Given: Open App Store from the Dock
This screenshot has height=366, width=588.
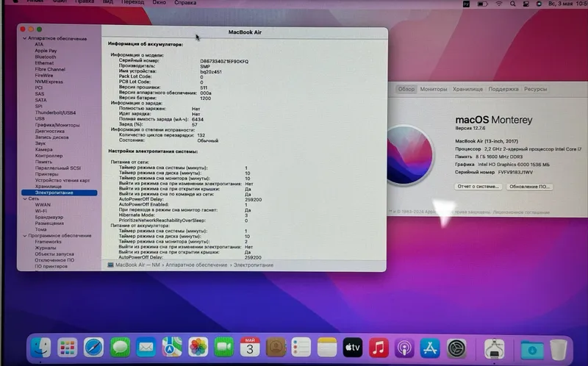Looking at the screenshot, I should (x=430, y=348).
